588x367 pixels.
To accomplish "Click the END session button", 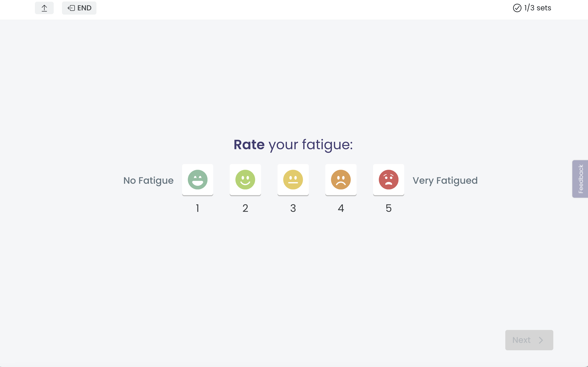I will (79, 8).
